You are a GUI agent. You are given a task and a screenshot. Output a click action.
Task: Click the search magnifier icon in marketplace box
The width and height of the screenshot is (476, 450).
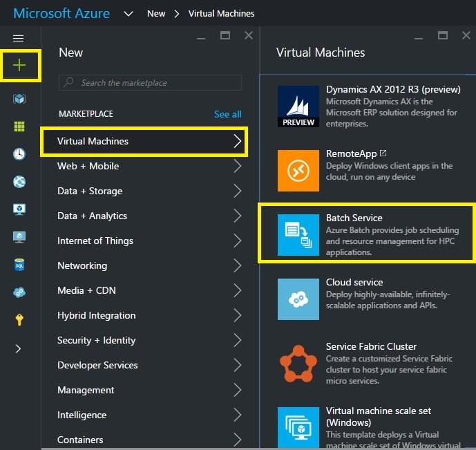tap(69, 82)
